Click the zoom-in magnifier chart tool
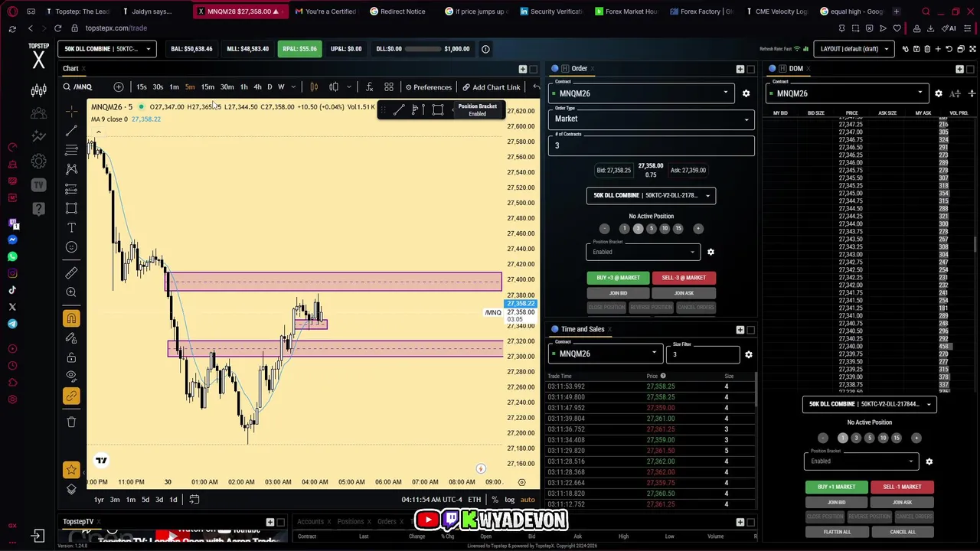The image size is (980, 551). [71, 292]
